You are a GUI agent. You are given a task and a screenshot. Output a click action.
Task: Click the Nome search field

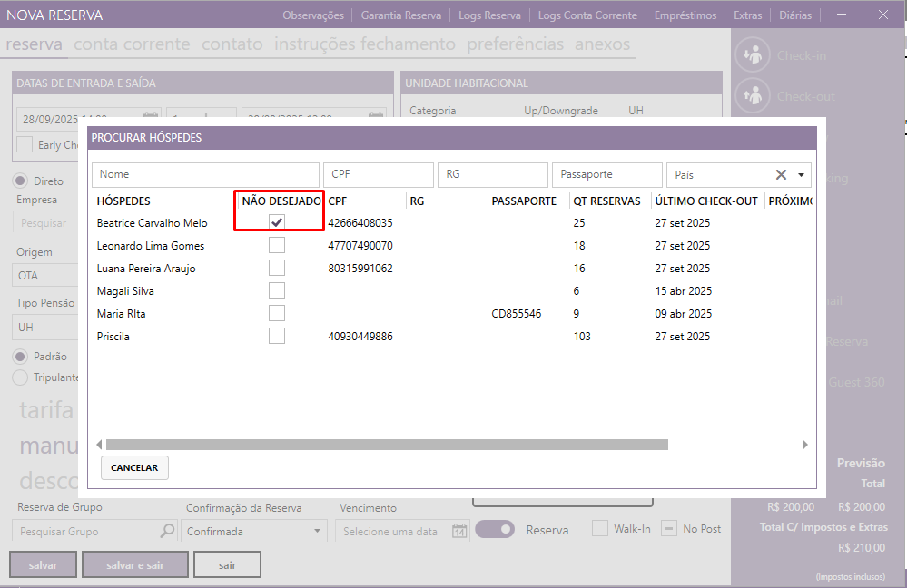pyautogui.click(x=205, y=174)
